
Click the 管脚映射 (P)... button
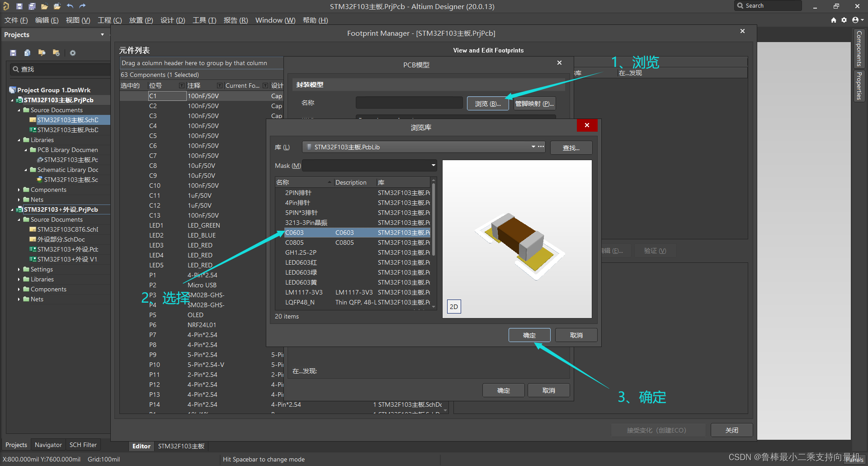pos(534,104)
